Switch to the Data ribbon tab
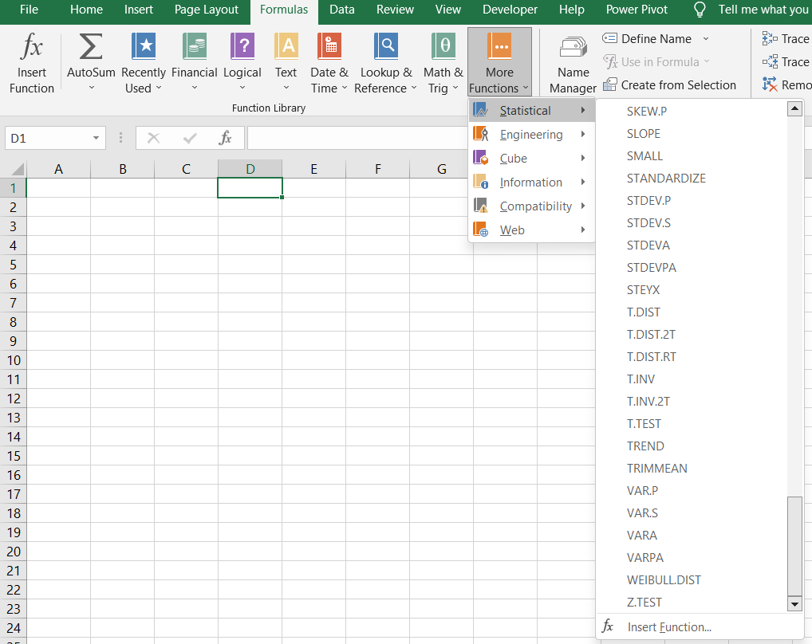Image resolution: width=812 pixels, height=644 pixels. pos(341,10)
